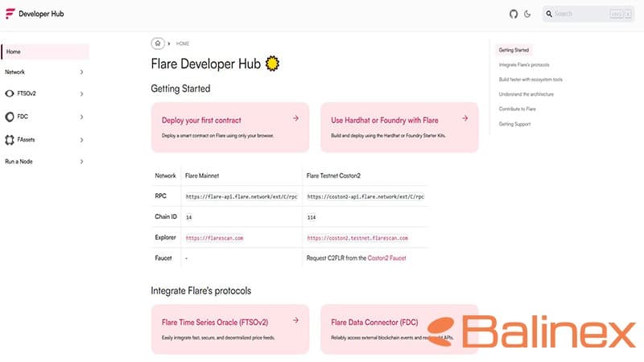
Task: Open the flarescan.com explorer link
Action: [214, 238]
